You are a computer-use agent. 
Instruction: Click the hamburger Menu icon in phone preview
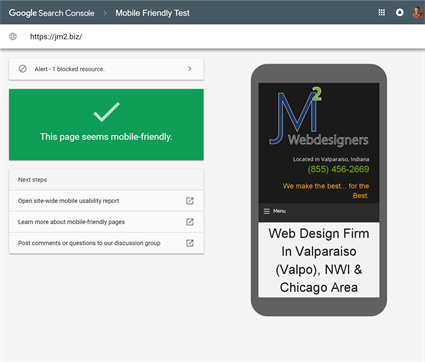[267, 211]
